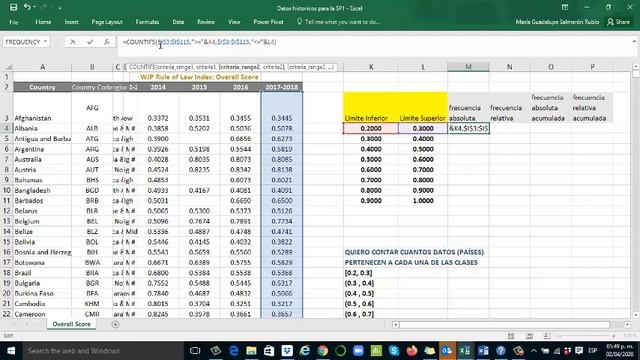Switch to Outlook on the taskbar

[447, 351]
